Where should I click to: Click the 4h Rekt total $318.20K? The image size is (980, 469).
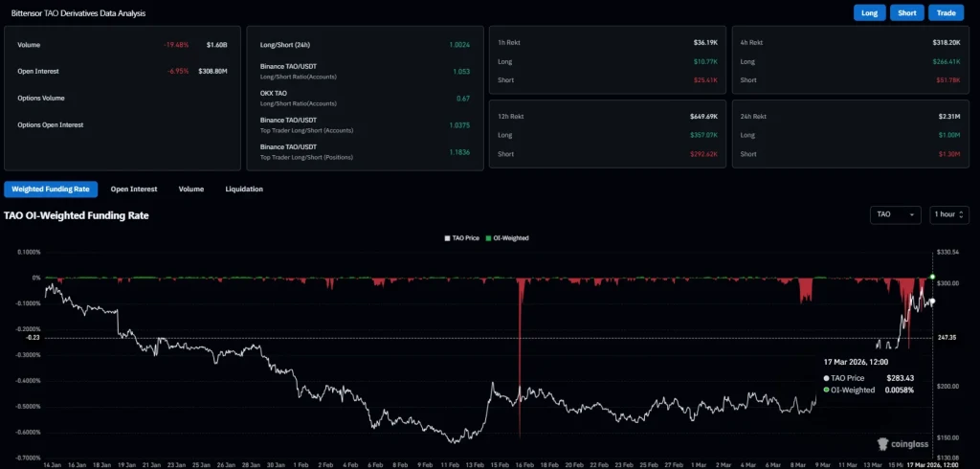[x=947, y=42]
